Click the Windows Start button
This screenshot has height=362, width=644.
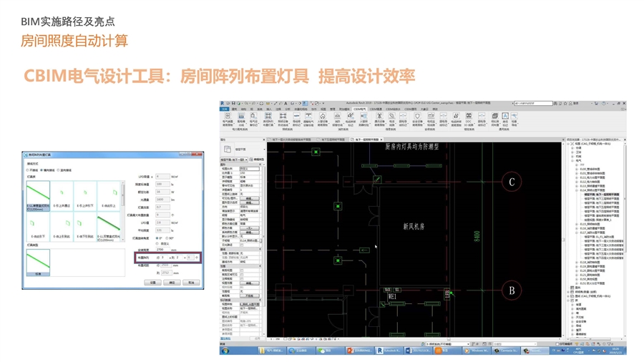pyautogui.click(x=225, y=351)
